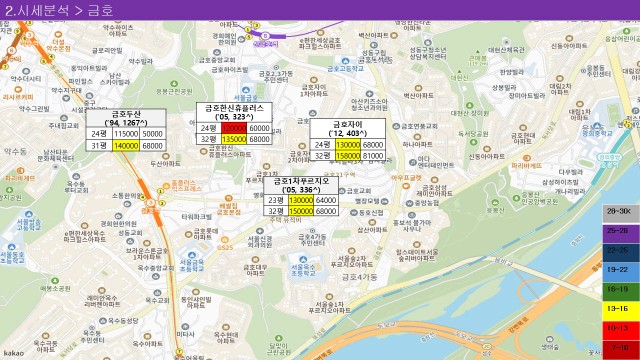
Task: Click the 81000 cell in 금호자이 table
Action: [373, 156]
